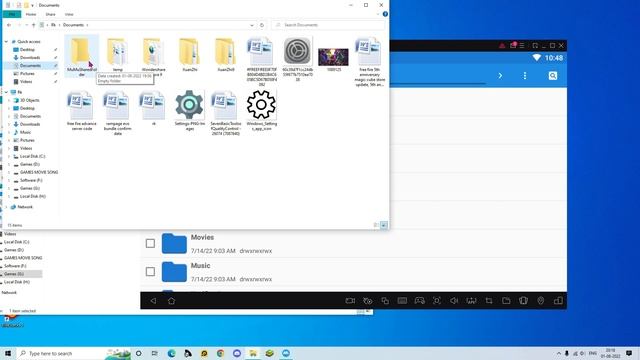Select the MuMuSharedFolder folder in Documents
This screenshot has width=640, height=360.
(82, 56)
